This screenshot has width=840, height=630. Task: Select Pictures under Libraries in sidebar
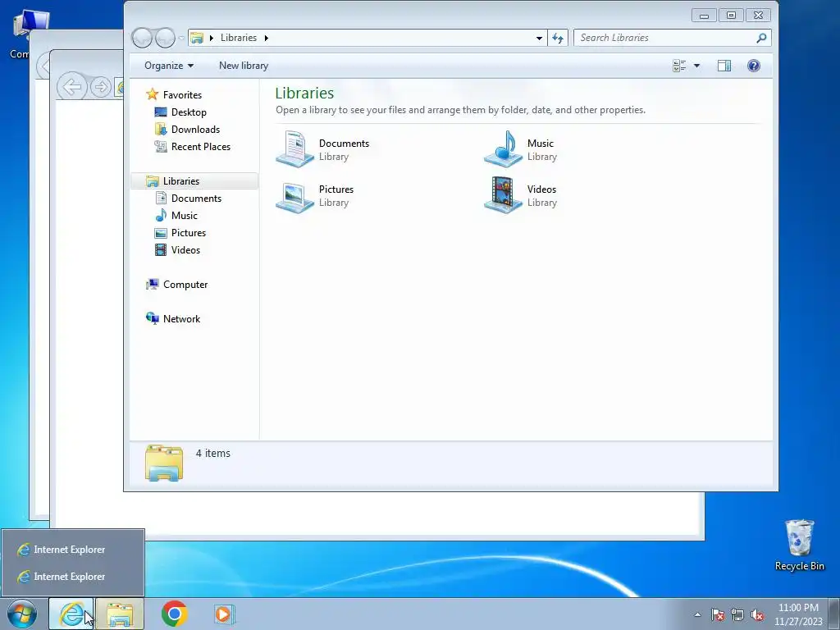coord(189,232)
